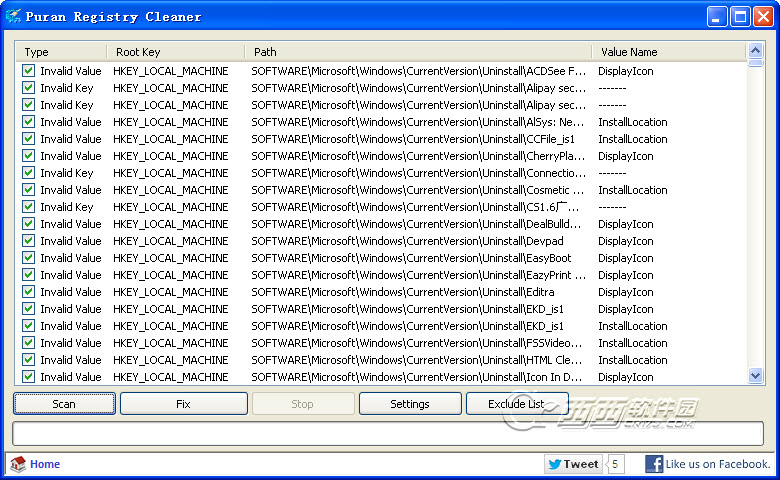The width and height of the screenshot is (780, 480).
Task: Click the Fix button
Action: pyautogui.click(x=184, y=403)
